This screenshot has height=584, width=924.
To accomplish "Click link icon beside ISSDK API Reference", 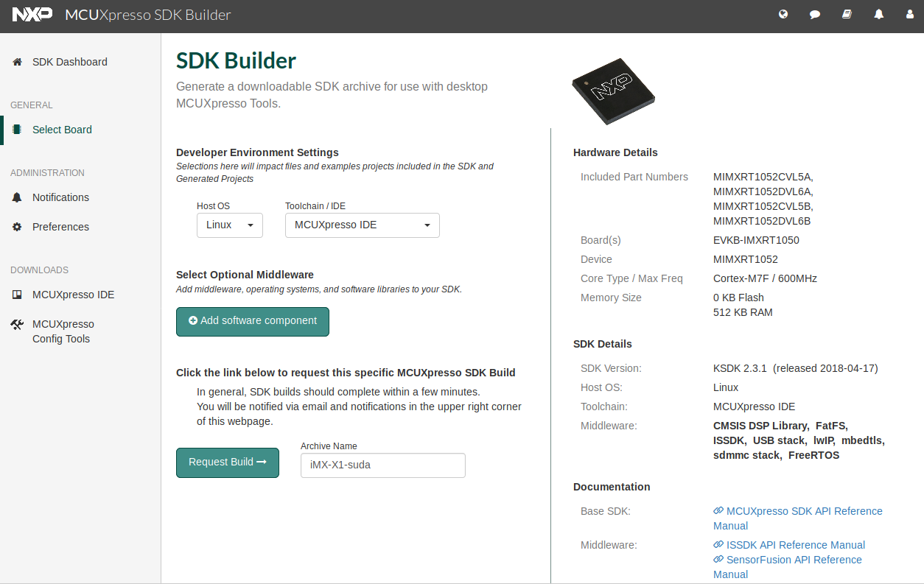I will 718,545.
